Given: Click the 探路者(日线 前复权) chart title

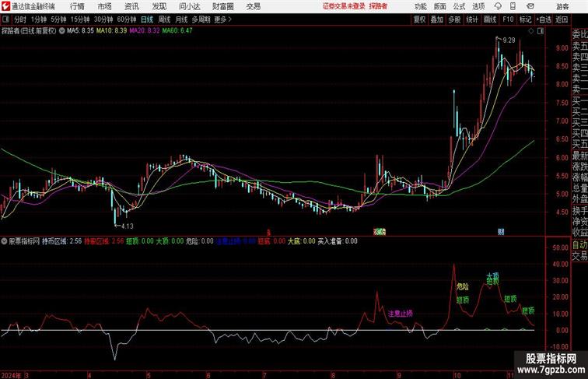Looking at the screenshot, I should pos(29,31).
